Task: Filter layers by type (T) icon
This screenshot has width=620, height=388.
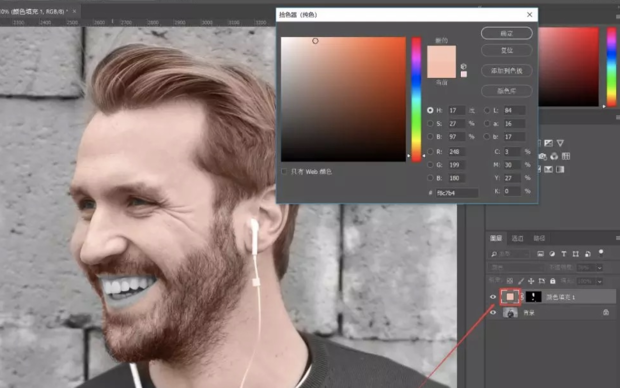Action: (564, 254)
